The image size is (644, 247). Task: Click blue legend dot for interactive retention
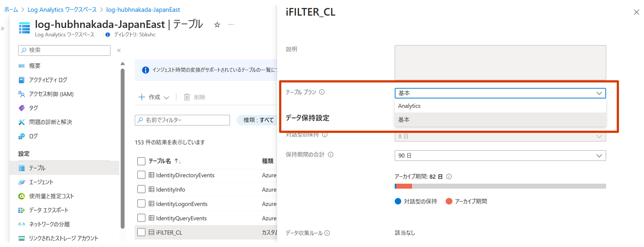pos(398,201)
